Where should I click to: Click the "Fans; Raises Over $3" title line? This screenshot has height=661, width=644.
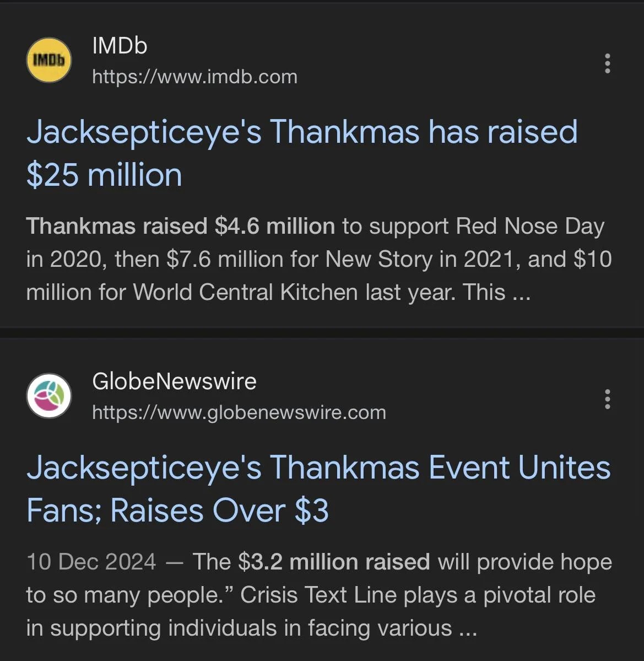tap(177, 510)
